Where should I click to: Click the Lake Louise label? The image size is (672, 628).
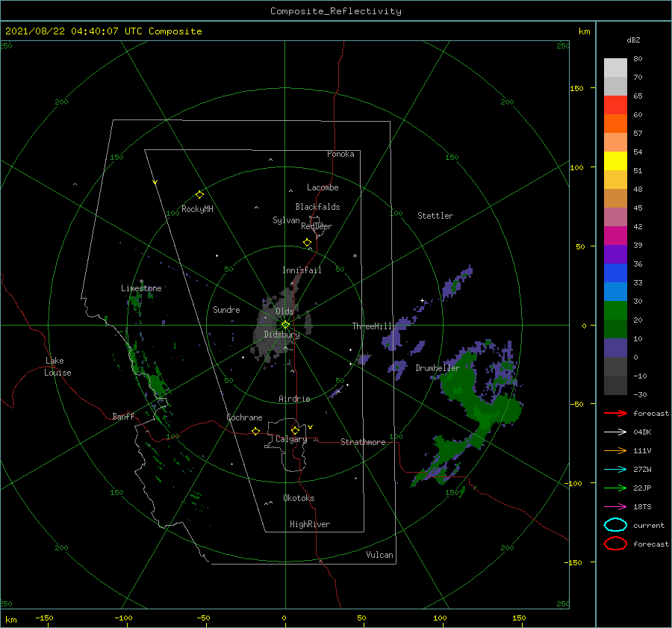click(x=57, y=367)
